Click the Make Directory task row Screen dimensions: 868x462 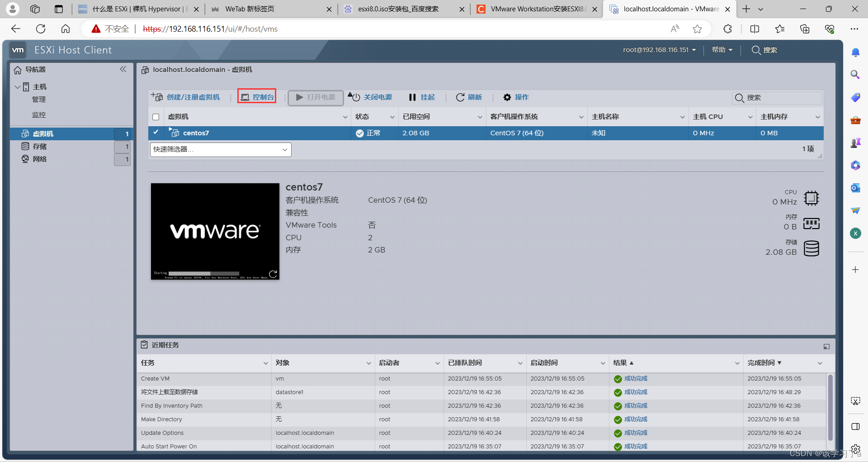[482, 419]
